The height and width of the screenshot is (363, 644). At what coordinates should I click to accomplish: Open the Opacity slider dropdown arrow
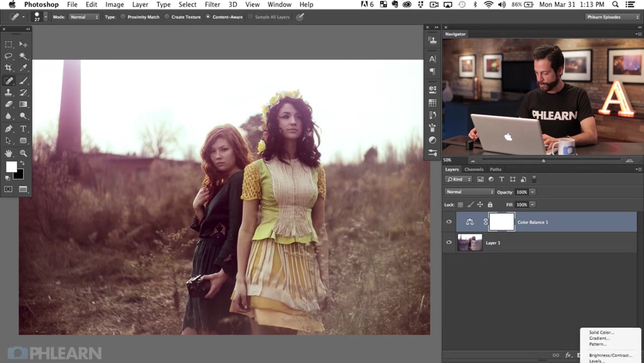tap(532, 192)
